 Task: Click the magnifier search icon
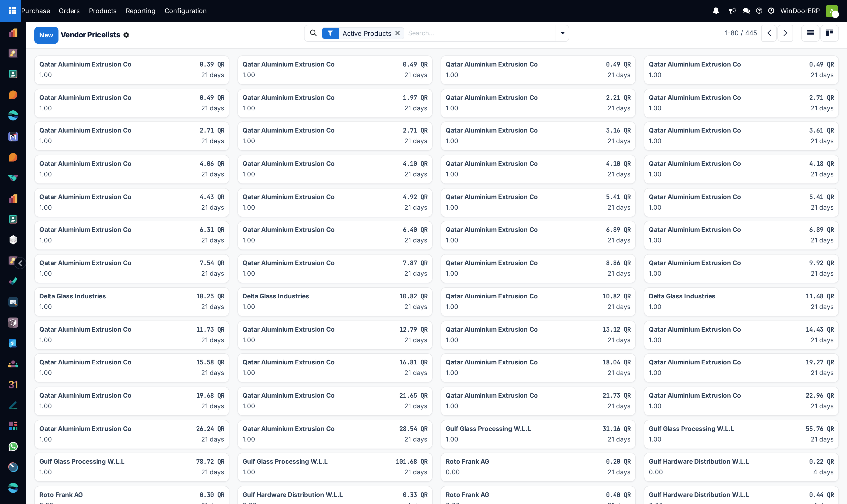click(x=313, y=33)
